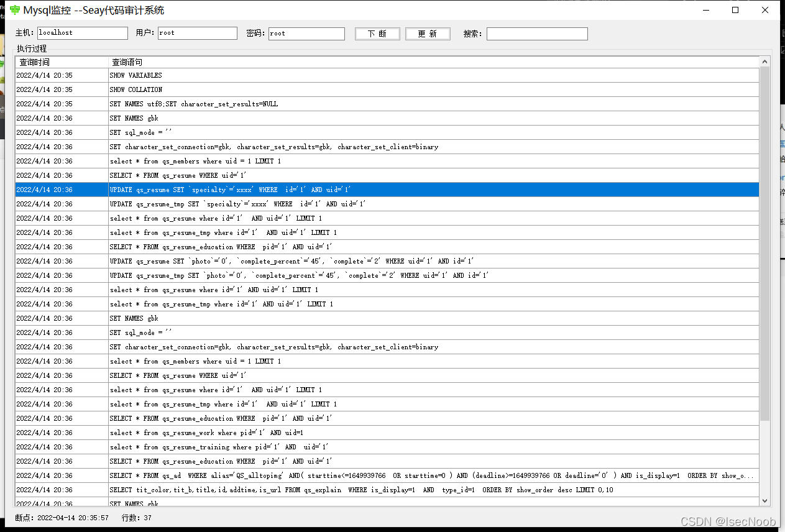Click the 查询语句 column header

tap(127, 62)
